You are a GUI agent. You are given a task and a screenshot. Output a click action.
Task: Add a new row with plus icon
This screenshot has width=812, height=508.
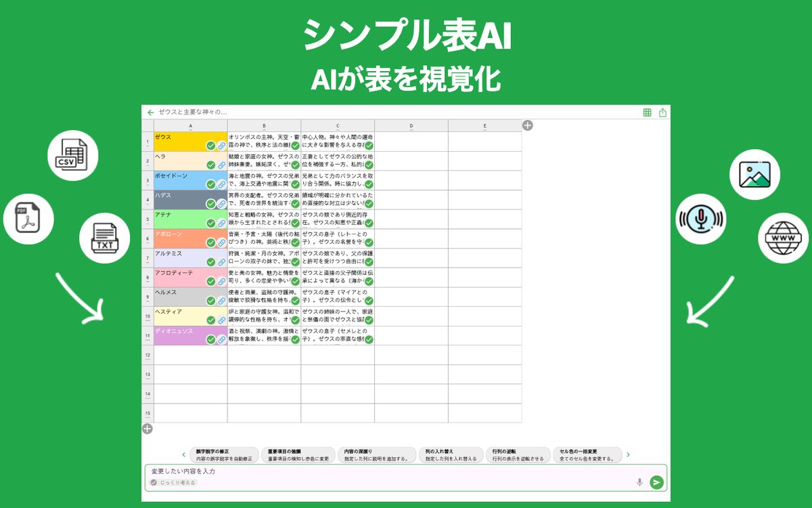pyautogui.click(x=148, y=428)
